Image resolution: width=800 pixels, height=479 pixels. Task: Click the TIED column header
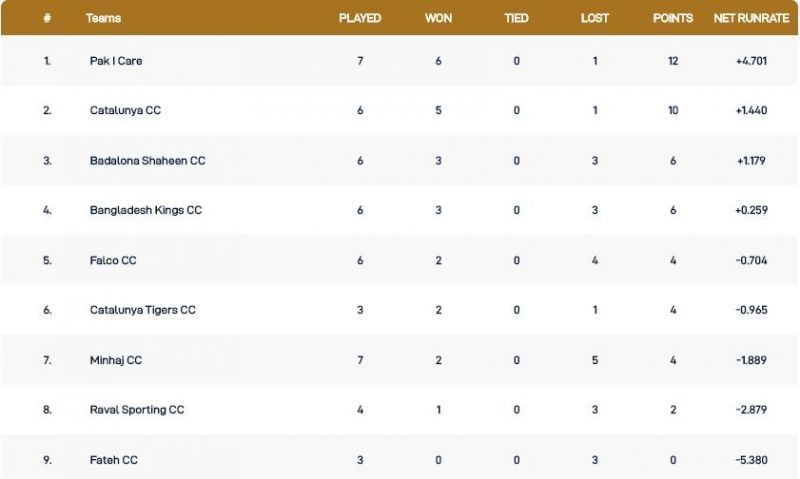(x=516, y=19)
